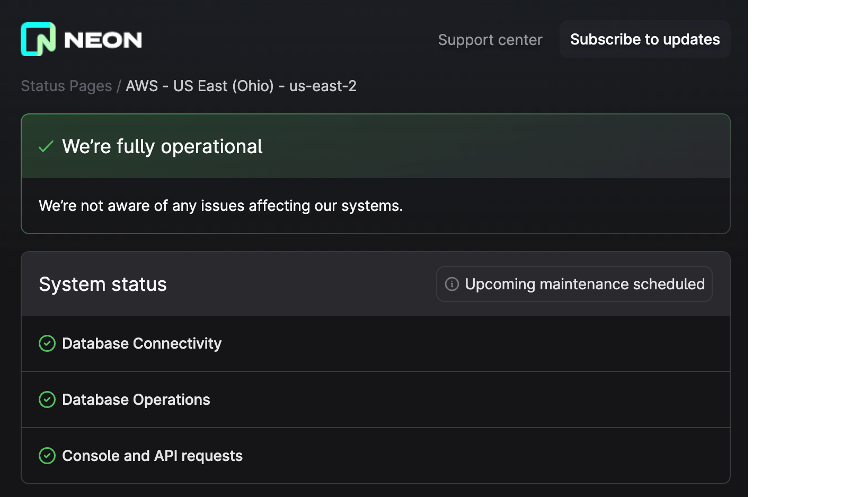Click the Subscribe to updates button
This screenshot has width=868, height=497.
(644, 39)
